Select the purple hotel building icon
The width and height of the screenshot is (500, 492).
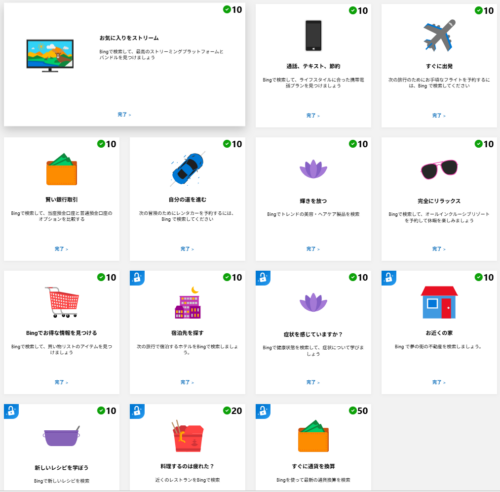[x=188, y=303]
